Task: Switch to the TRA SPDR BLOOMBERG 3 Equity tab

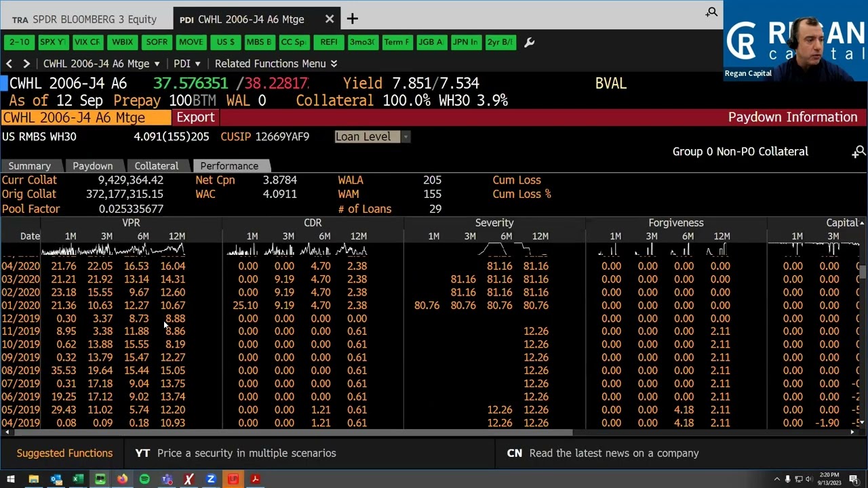Action: point(84,19)
